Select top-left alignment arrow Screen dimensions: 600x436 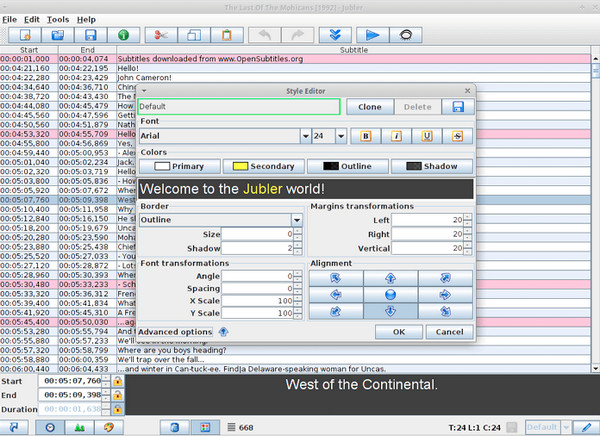point(336,278)
